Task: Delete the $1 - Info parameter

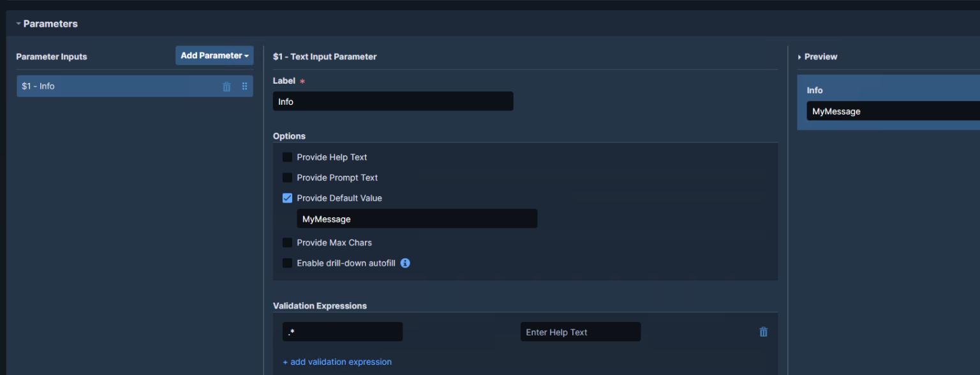Action: [x=226, y=87]
